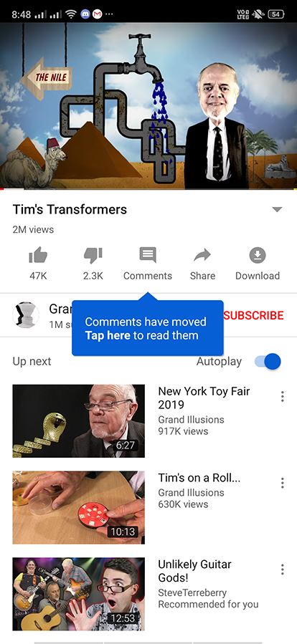The height and width of the screenshot is (644, 297).
Task: Turn off the Autoplay switch
Action: pyautogui.click(x=268, y=362)
